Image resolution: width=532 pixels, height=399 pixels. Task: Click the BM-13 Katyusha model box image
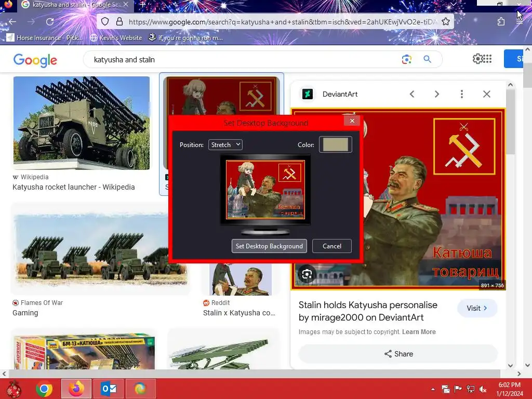[x=84, y=351]
